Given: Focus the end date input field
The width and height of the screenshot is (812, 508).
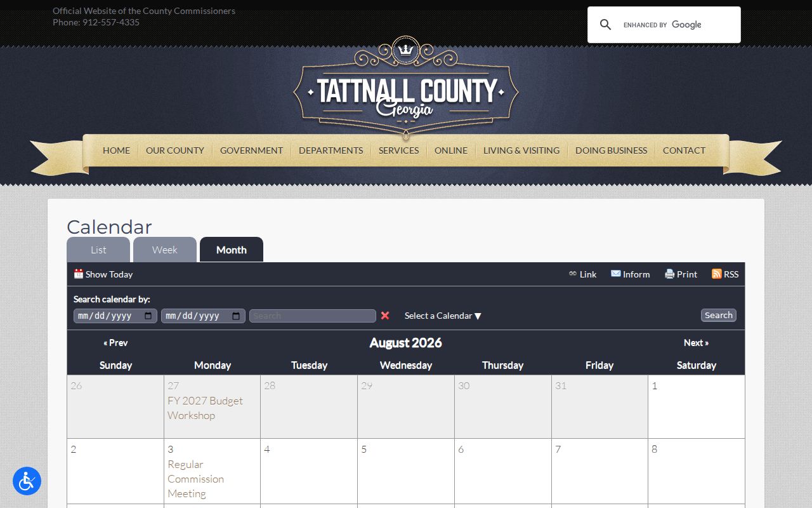Looking at the screenshot, I should pyautogui.click(x=203, y=316).
